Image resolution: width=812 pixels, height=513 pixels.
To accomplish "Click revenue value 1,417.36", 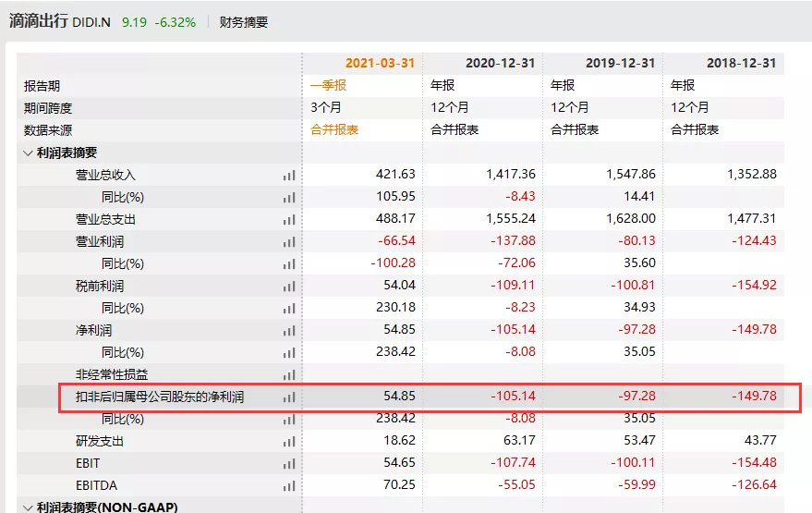I will pos(511,174).
